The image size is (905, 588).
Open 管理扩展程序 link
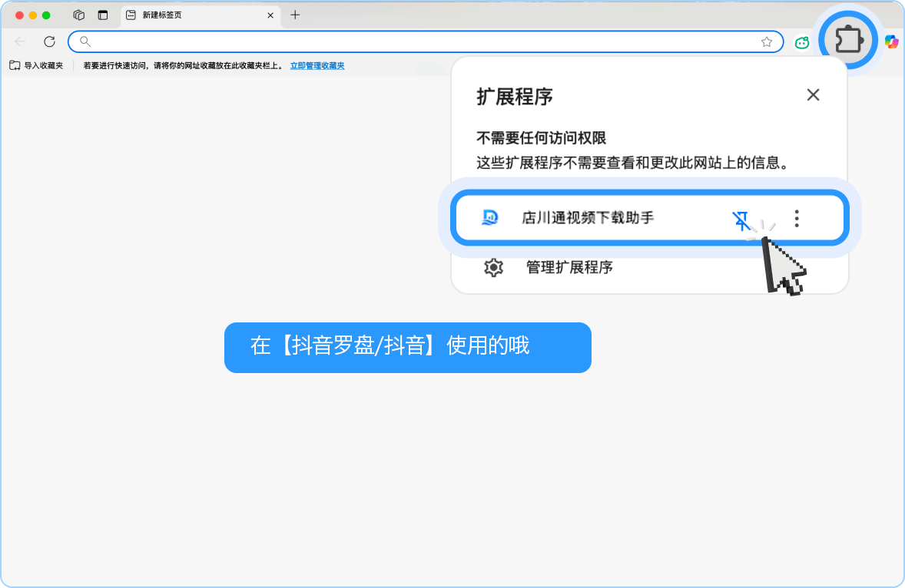[x=569, y=267]
